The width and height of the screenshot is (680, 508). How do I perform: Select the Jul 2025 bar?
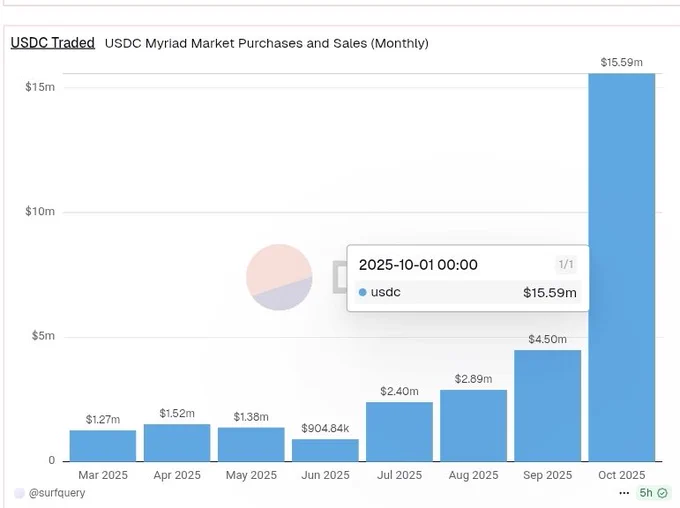(399, 432)
